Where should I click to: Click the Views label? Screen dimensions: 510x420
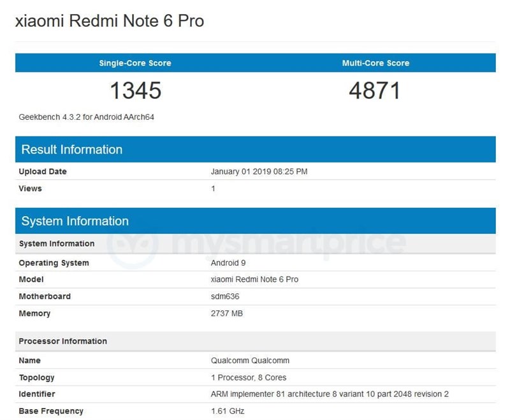pos(30,189)
